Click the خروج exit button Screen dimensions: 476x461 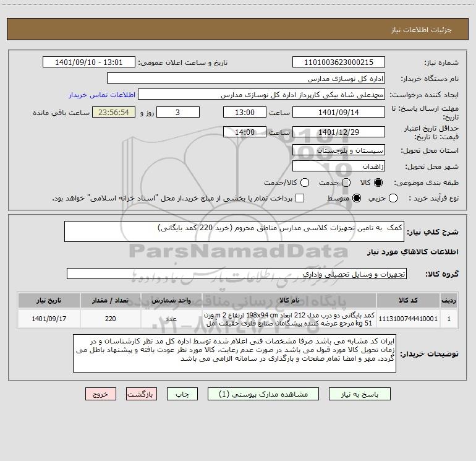[x=101, y=394]
